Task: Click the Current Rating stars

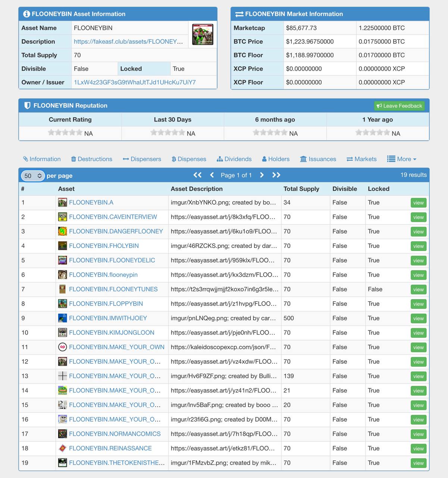Action: (65, 132)
